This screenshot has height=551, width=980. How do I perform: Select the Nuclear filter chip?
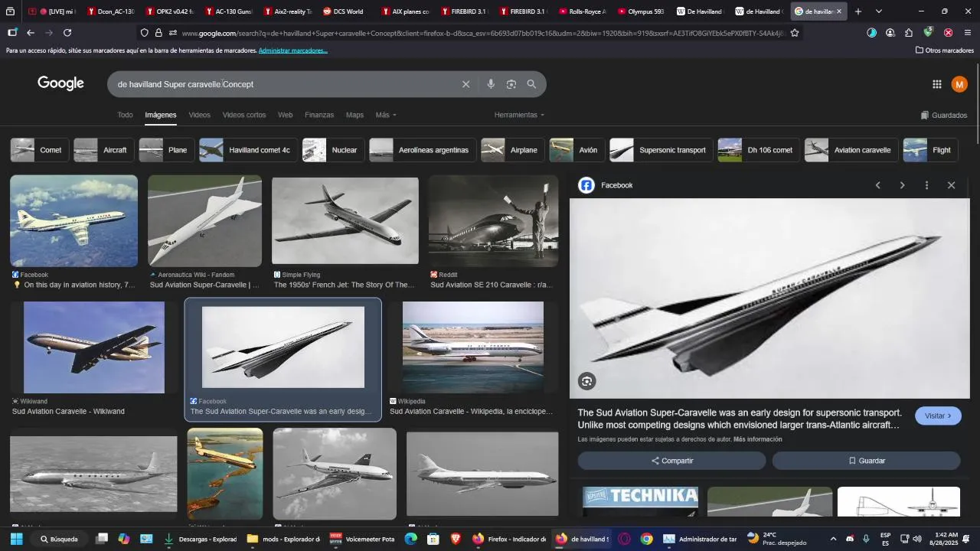click(x=333, y=150)
